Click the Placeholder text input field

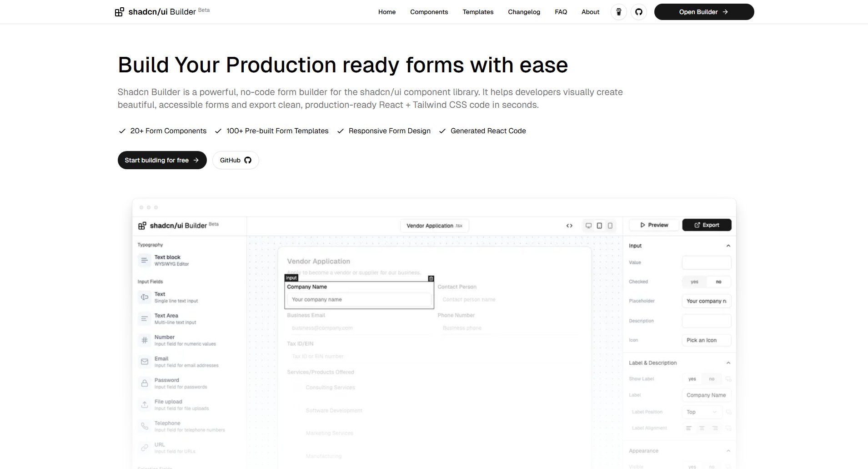coord(706,301)
